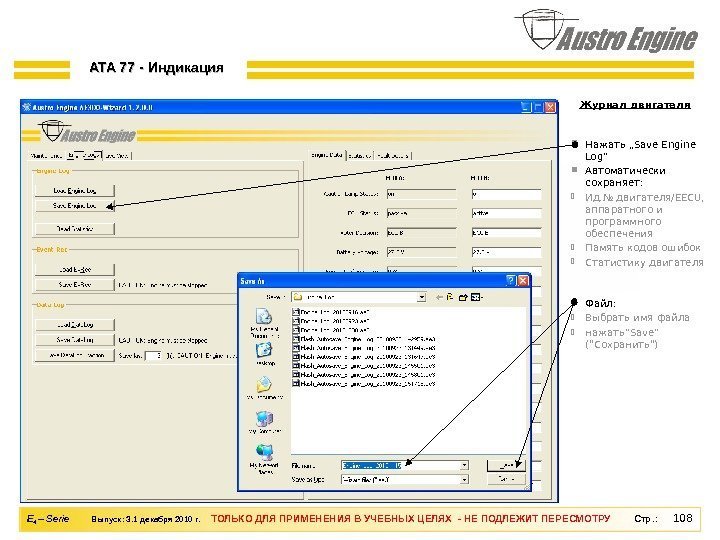Click the Load Engine Log button
The height and width of the screenshot is (540, 720).
coord(74,190)
